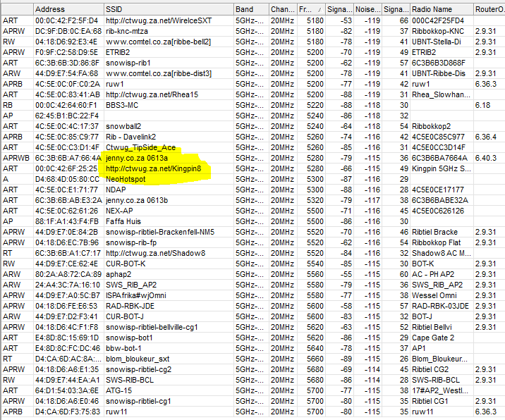This screenshot has width=505, height=420.
Task: Pick the snowisp-rib1 SSID row
Action: (x=129, y=63)
